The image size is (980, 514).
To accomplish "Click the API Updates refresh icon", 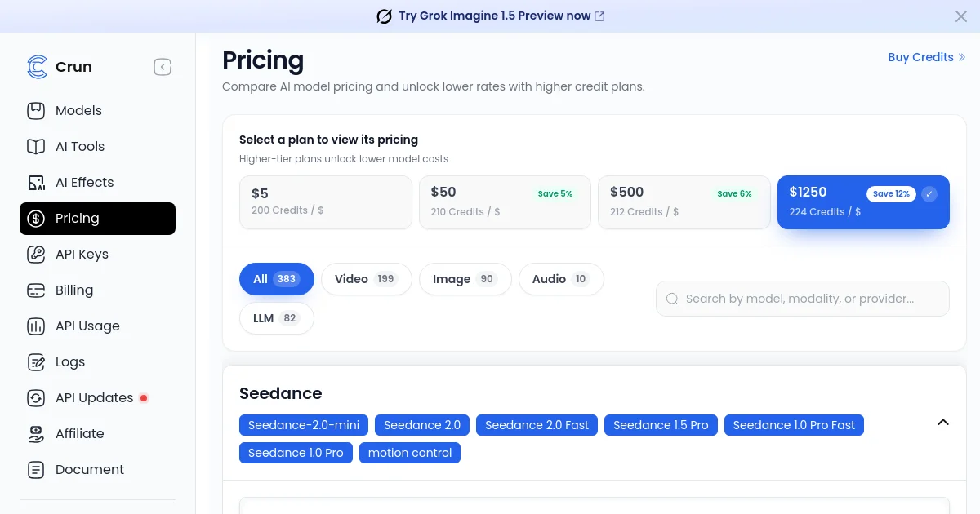I will (x=36, y=397).
